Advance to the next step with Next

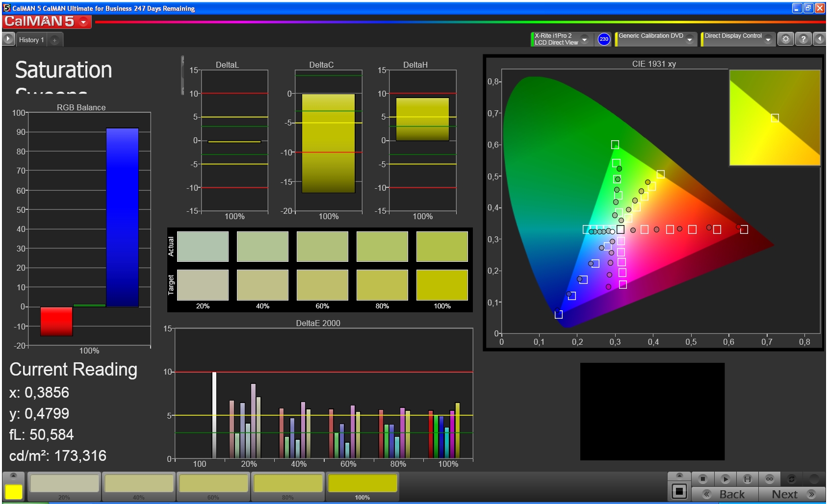(x=792, y=494)
